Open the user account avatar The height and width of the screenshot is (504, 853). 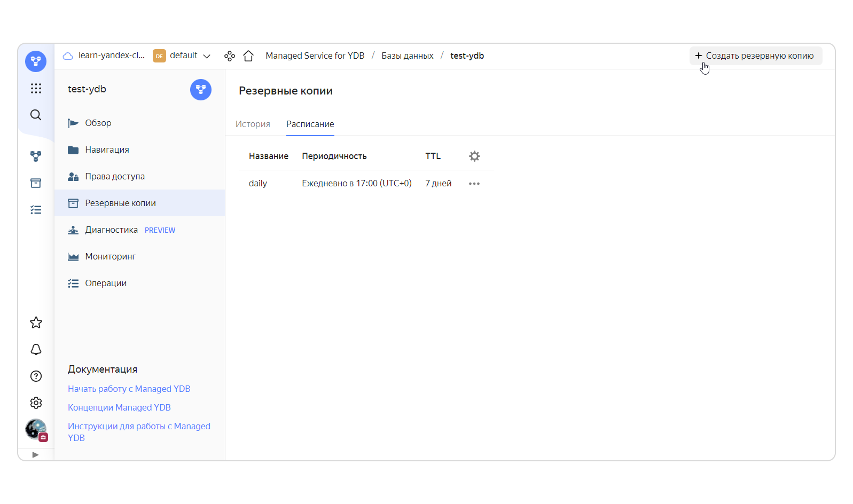(x=36, y=429)
